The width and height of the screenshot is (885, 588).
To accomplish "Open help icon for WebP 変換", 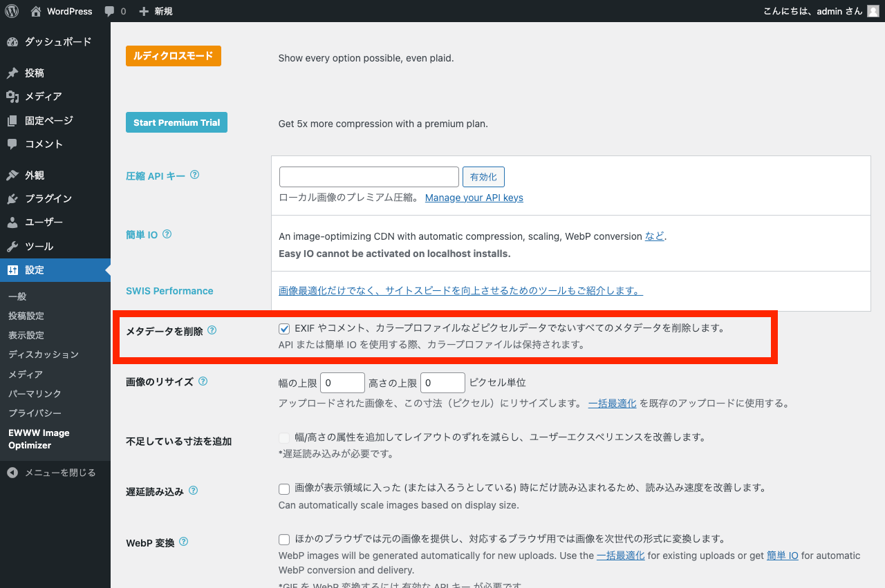I will (184, 542).
